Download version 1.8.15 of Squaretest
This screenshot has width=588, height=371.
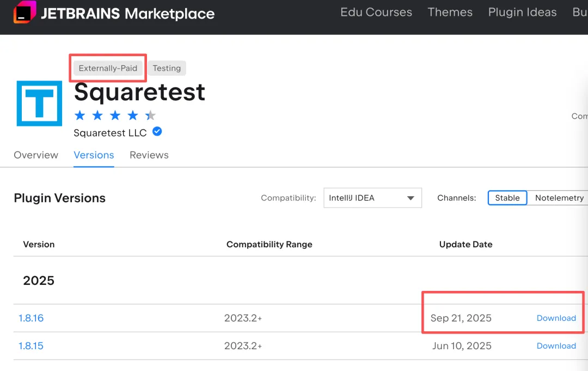click(x=556, y=346)
